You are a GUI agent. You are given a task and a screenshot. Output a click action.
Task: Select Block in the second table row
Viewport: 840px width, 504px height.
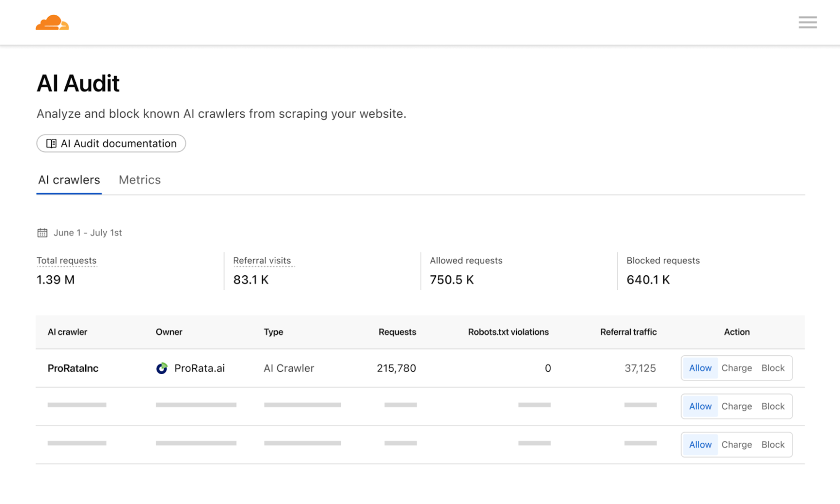[x=773, y=406]
